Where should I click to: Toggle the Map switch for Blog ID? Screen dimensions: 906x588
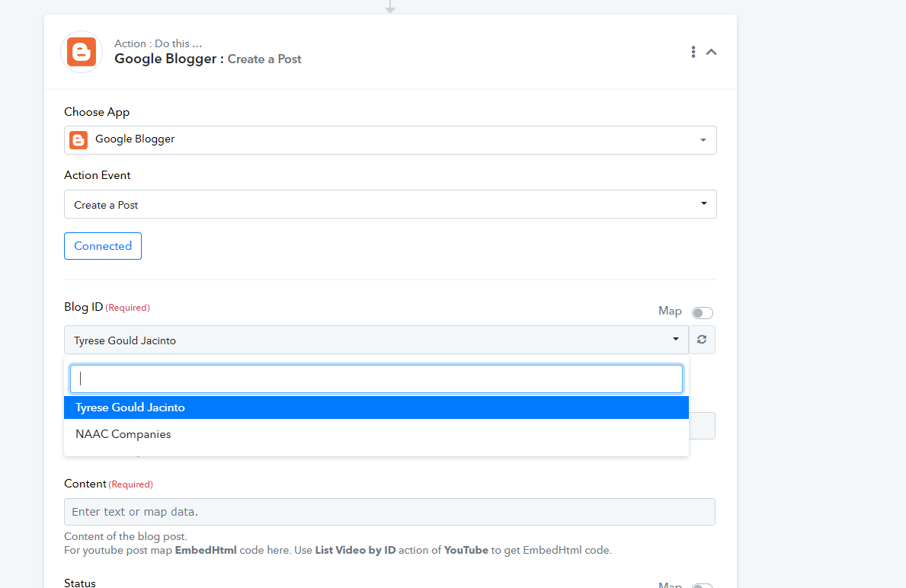point(702,312)
